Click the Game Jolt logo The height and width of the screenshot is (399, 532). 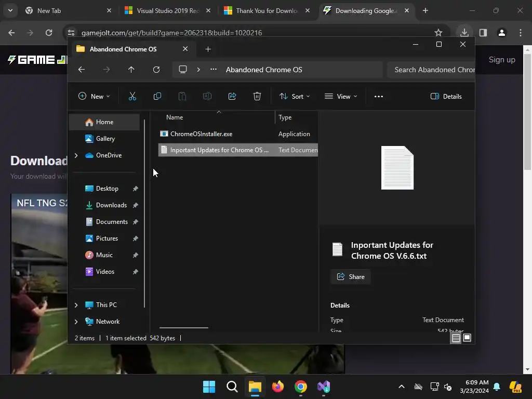(x=37, y=60)
